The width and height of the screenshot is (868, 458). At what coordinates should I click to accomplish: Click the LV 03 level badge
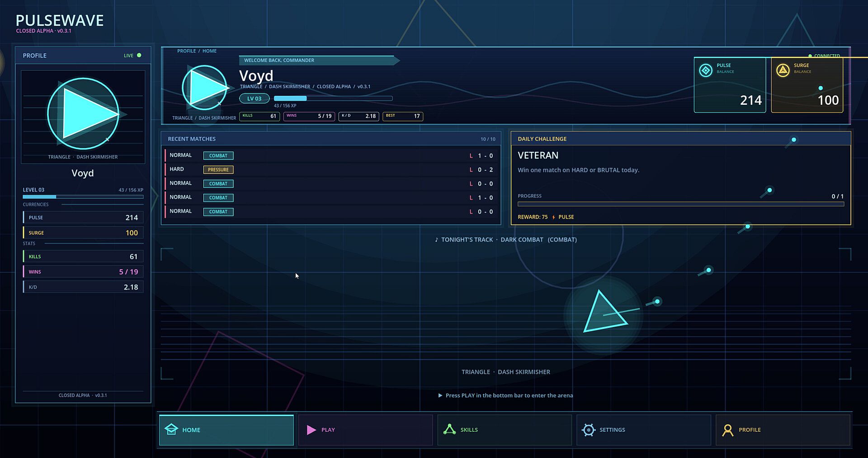pos(254,98)
